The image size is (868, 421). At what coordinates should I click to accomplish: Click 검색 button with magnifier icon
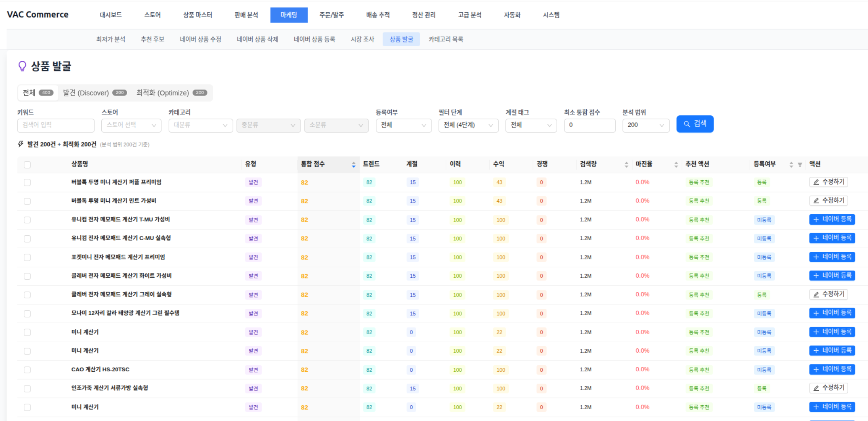coord(695,124)
